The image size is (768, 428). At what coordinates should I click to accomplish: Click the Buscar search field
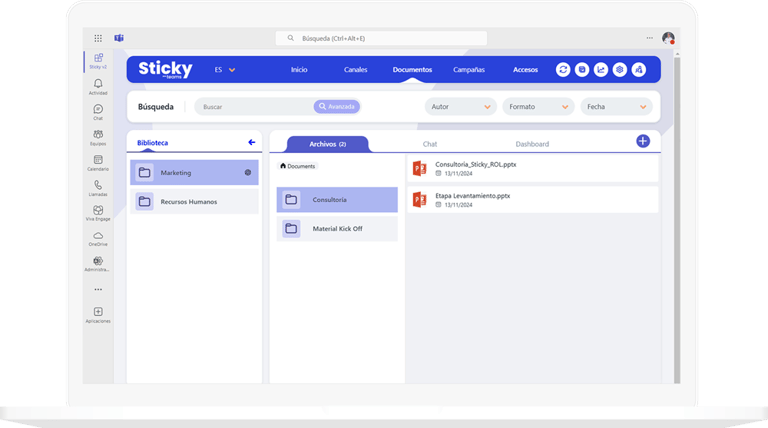point(254,106)
